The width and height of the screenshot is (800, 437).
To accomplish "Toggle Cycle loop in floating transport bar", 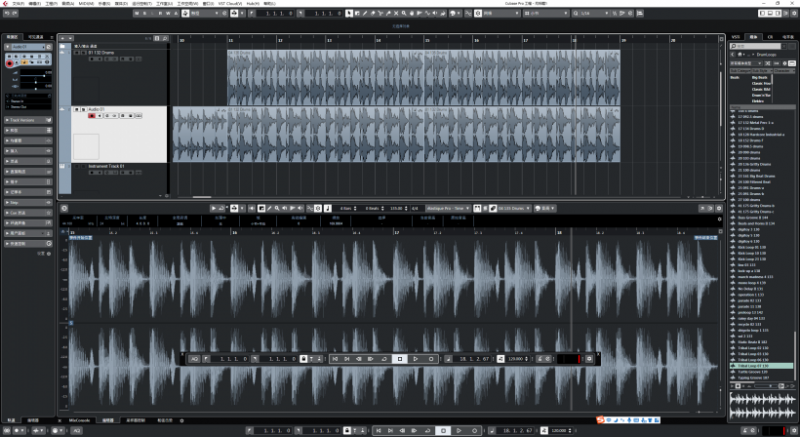I will tap(384, 359).
